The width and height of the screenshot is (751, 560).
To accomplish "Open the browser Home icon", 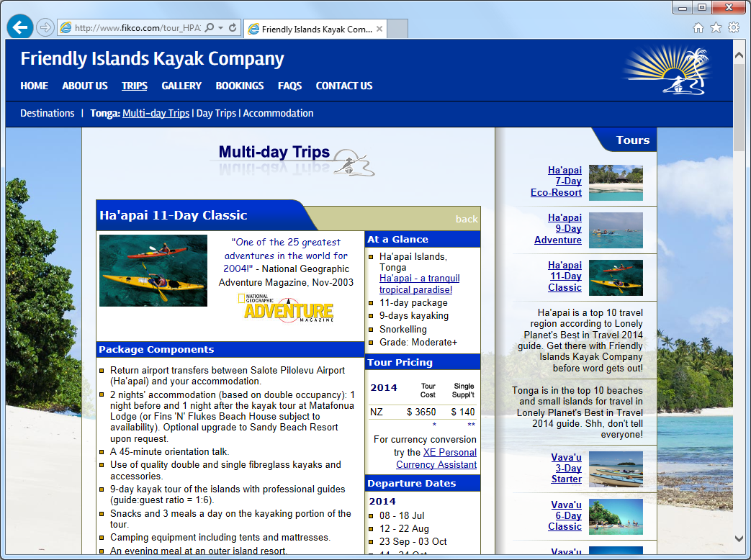I will tap(698, 28).
